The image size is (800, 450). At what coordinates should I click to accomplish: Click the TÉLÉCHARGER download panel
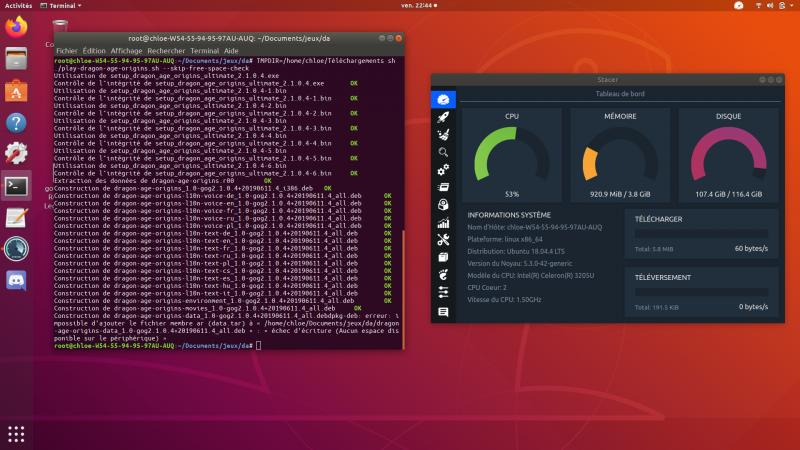tap(702, 234)
